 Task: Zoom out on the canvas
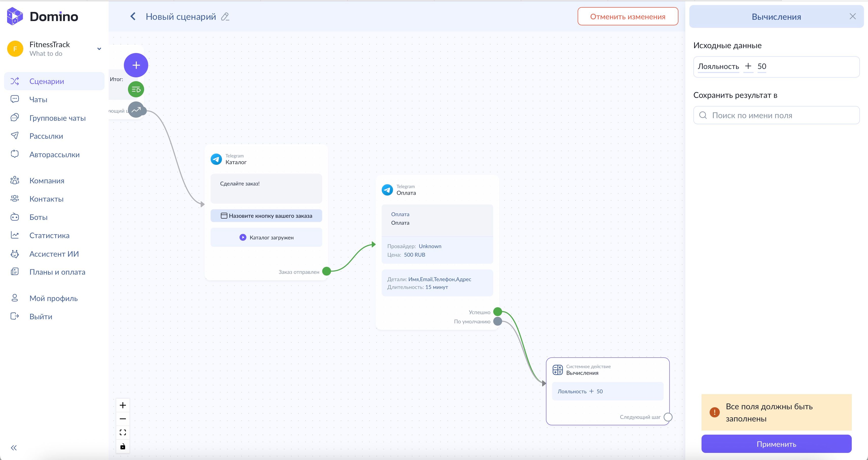point(123,419)
